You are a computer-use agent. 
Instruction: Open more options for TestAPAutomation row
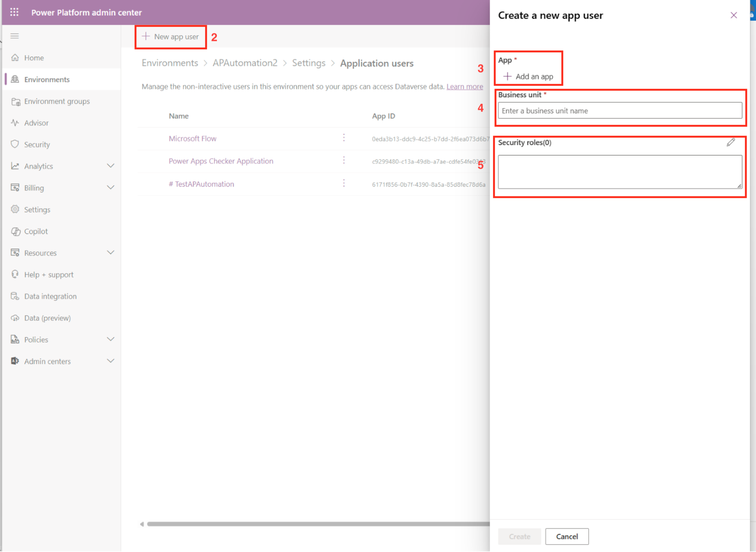343,183
